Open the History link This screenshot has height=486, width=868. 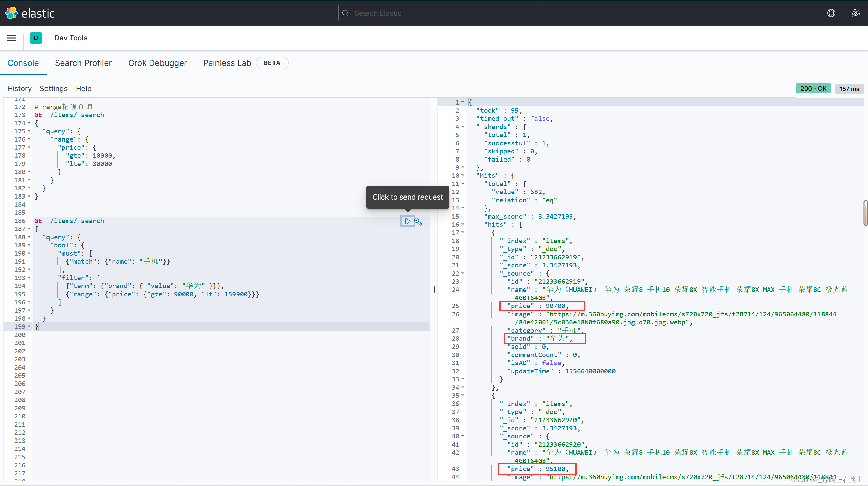pyautogui.click(x=19, y=89)
